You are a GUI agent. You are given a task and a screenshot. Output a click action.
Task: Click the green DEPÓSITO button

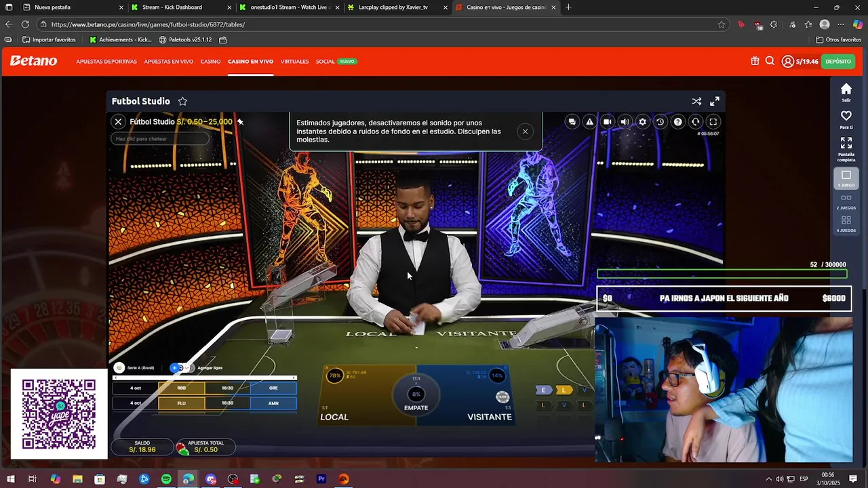[x=838, y=61]
